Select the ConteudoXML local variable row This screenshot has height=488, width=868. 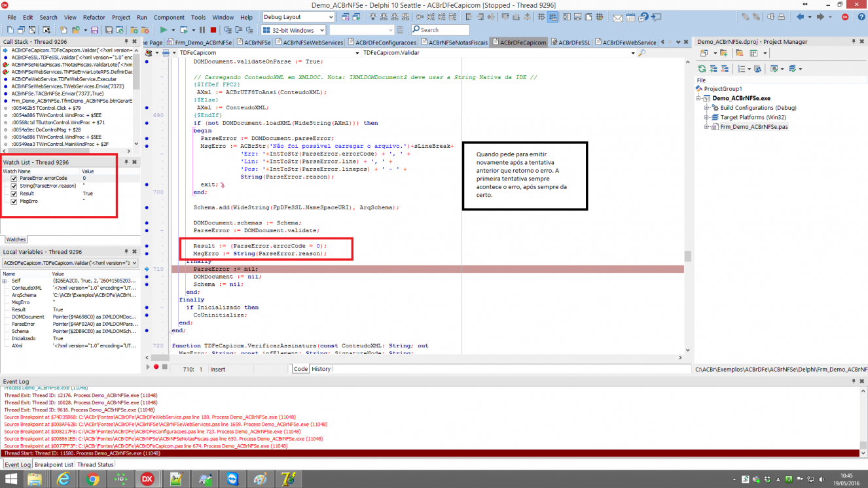tap(69, 288)
